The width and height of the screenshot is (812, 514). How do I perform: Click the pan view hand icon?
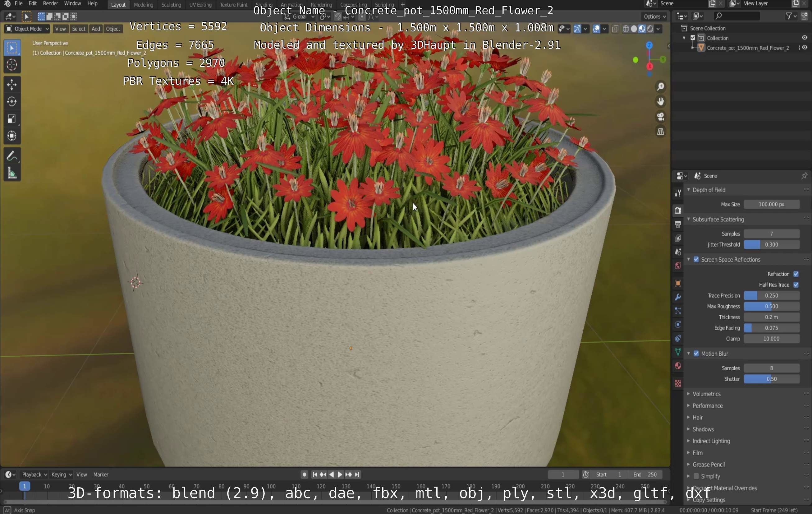[661, 102]
